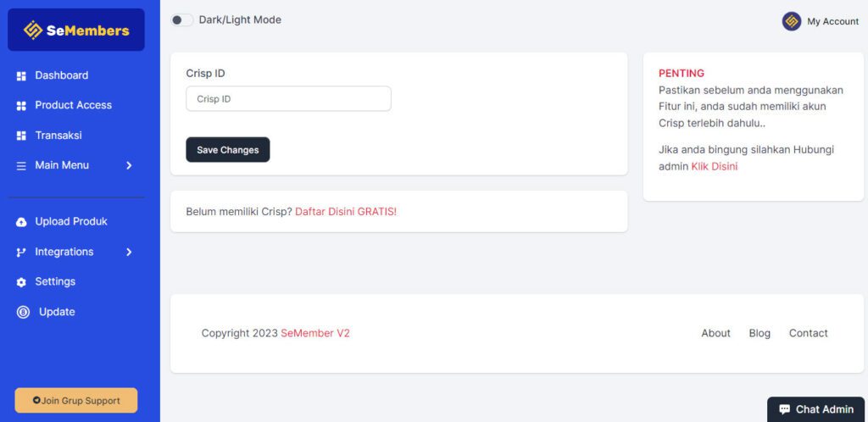Image resolution: width=868 pixels, height=422 pixels.
Task: Expand the Main Menu chevron
Action: 129,166
